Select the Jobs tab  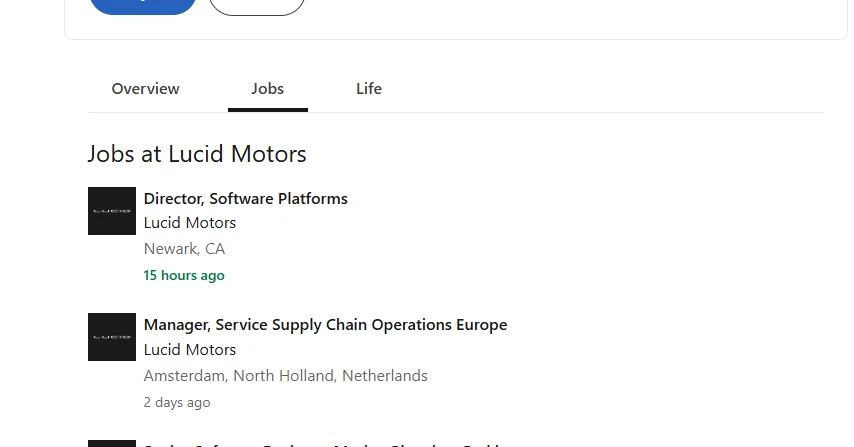pos(267,89)
